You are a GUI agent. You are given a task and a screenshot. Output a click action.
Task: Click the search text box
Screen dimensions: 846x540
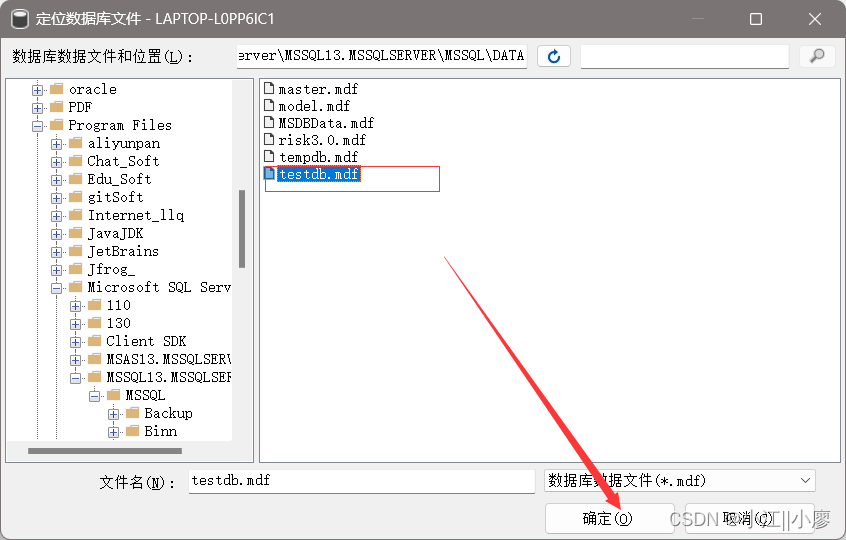click(x=685, y=56)
